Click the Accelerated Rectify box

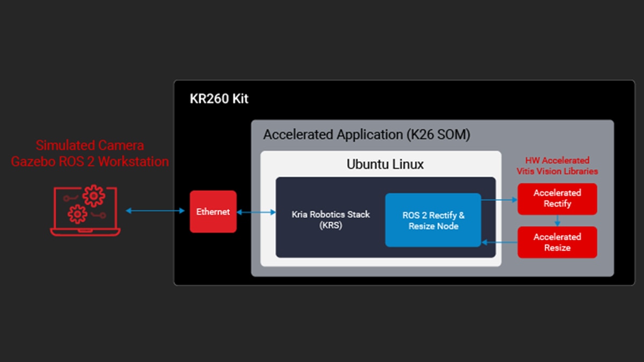tap(557, 198)
